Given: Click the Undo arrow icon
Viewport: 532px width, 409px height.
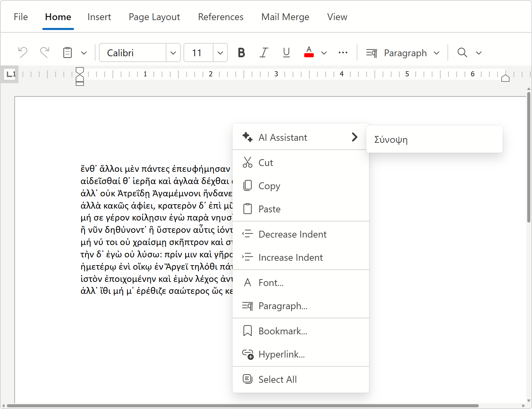Looking at the screenshot, I should pos(23,52).
